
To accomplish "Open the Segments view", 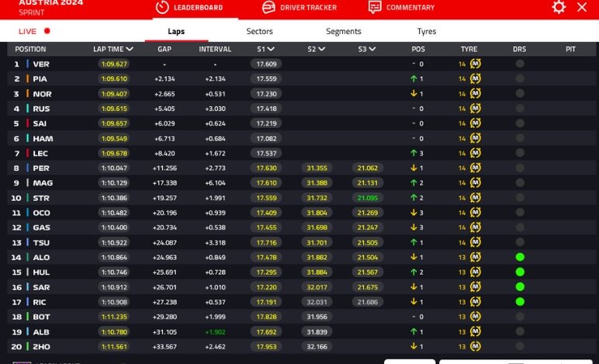I will tap(343, 32).
